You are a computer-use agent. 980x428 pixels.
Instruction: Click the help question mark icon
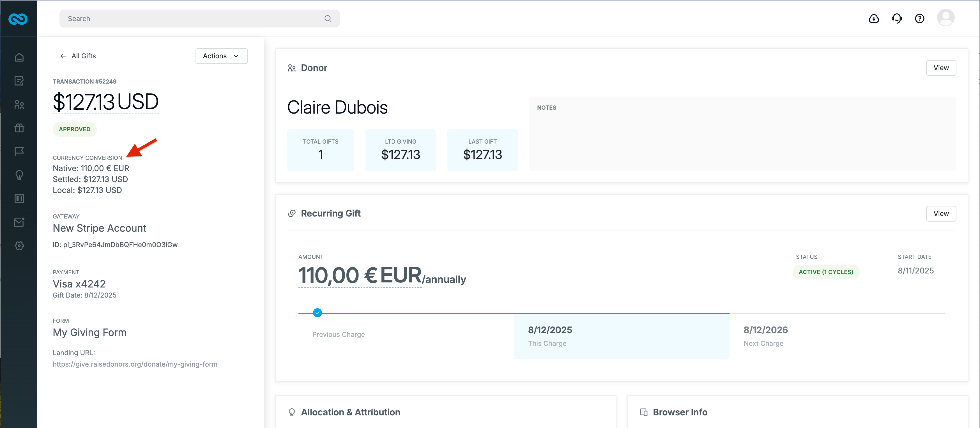[919, 18]
